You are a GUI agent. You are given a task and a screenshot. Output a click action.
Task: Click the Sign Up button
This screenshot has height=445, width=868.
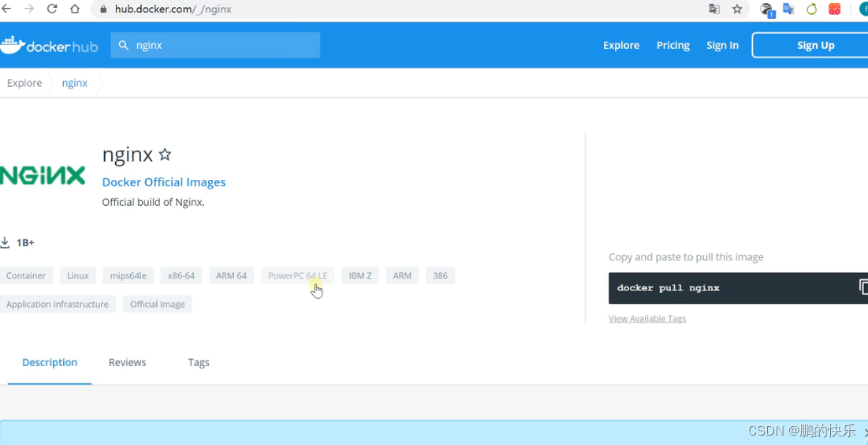click(810, 46)
